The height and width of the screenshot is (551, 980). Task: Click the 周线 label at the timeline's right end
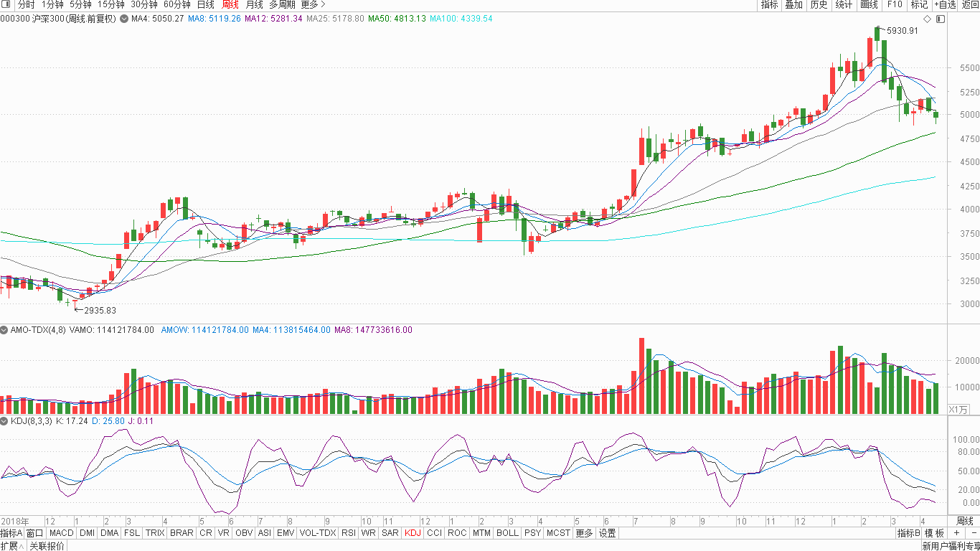(964, 521)
